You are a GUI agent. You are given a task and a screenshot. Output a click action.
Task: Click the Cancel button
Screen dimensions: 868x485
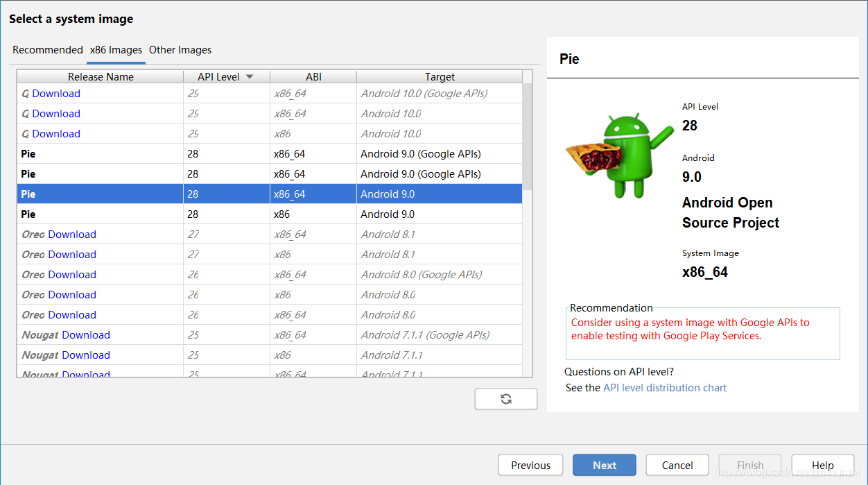[x=677, y=466]
